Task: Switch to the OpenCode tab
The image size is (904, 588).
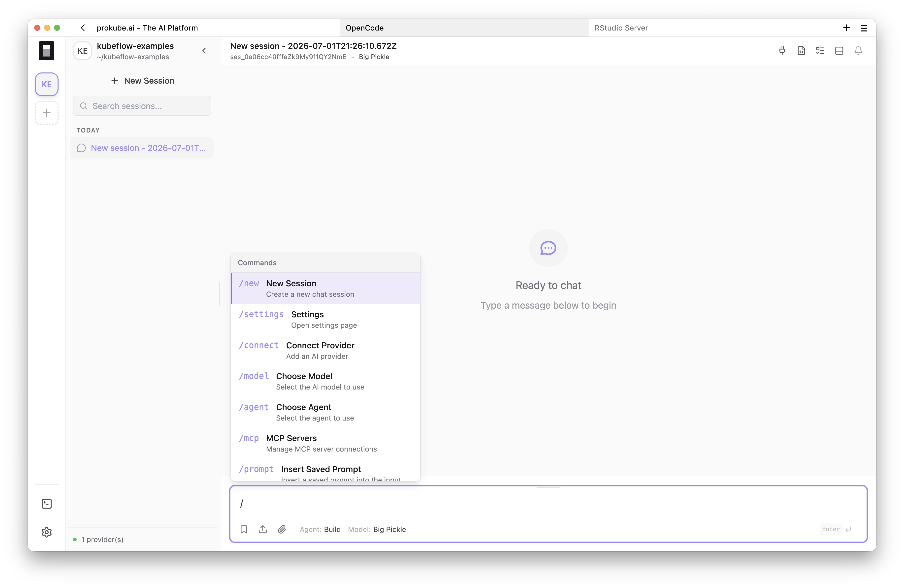Action: click(x=464, y=28)
